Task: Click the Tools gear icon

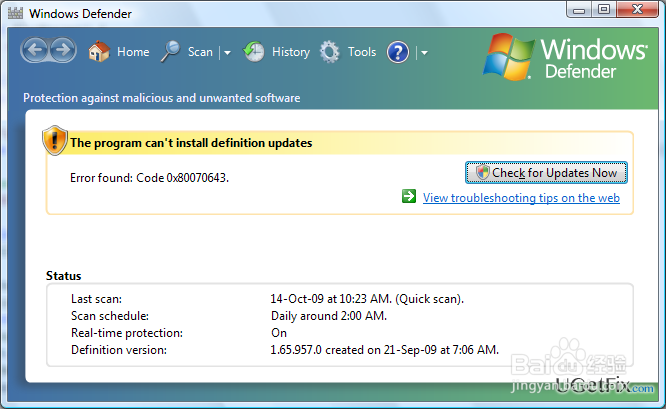Action: (330, 52)
